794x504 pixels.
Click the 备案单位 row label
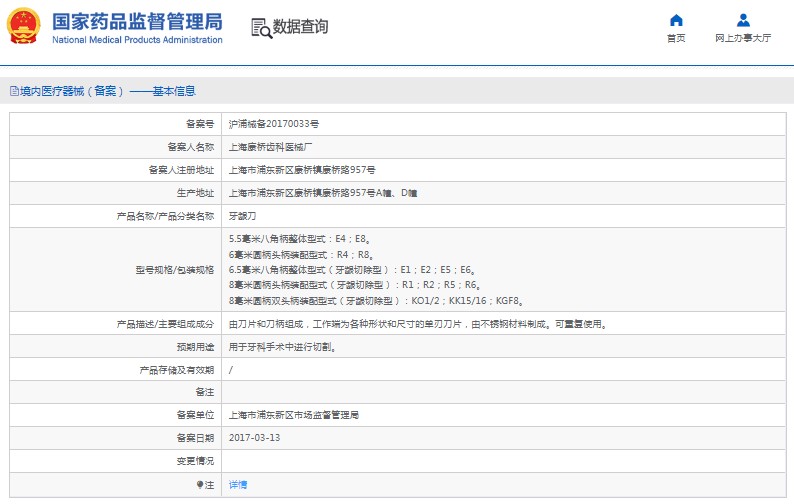195,415
